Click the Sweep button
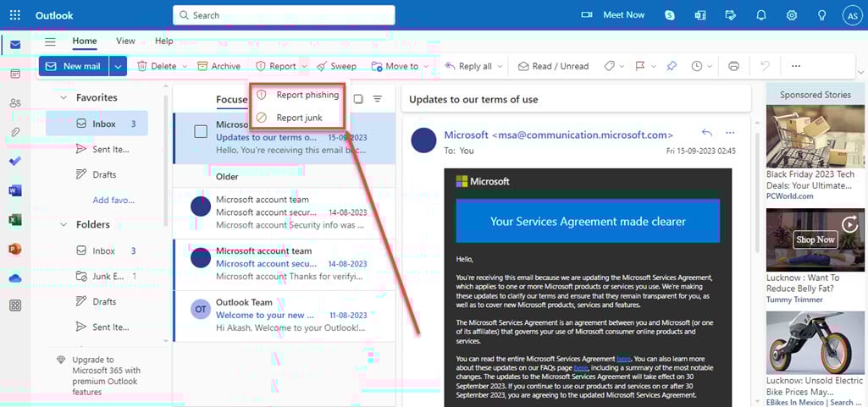This screenshot has height=407, width=868. click(x=336, y=66)
